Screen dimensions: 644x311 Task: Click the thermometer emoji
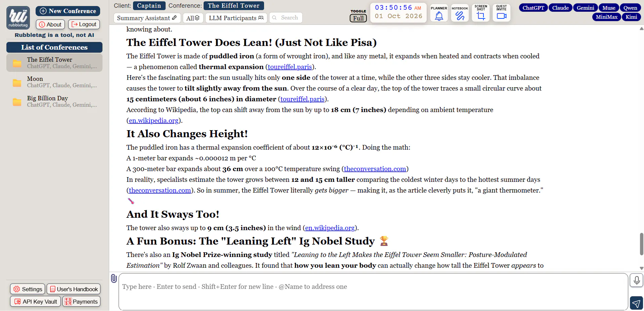[x=131, y=201]
